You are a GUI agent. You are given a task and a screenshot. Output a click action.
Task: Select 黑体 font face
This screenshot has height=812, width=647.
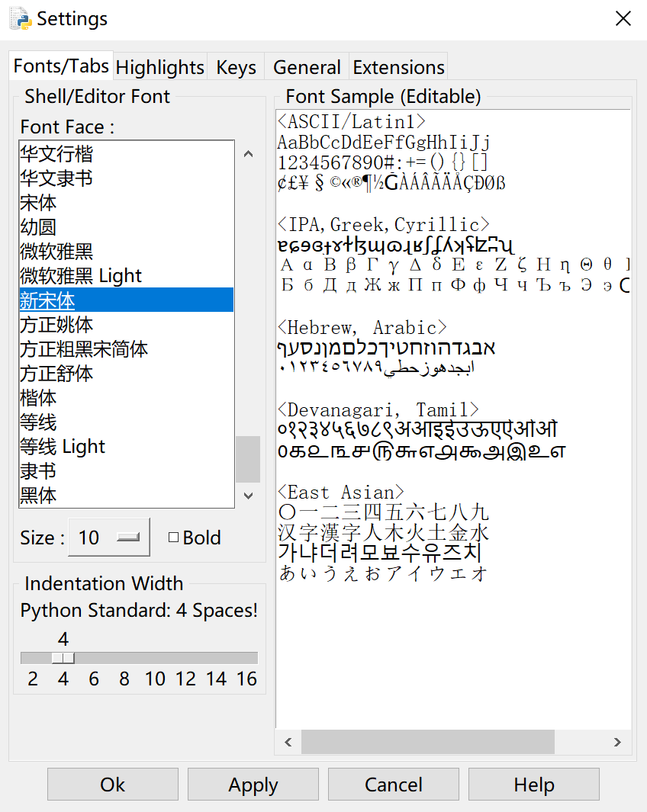click(x=127, y=495)
